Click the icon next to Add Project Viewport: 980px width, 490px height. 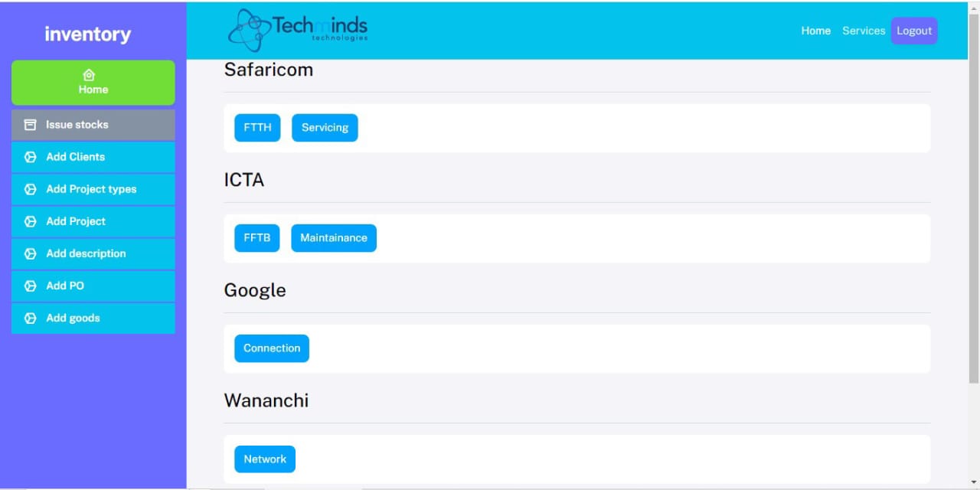(31, 221)
